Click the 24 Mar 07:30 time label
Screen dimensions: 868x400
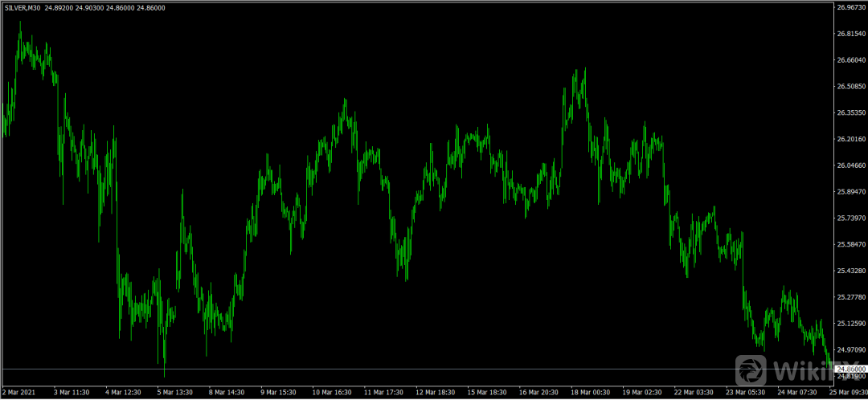click(x=797, y=393)
